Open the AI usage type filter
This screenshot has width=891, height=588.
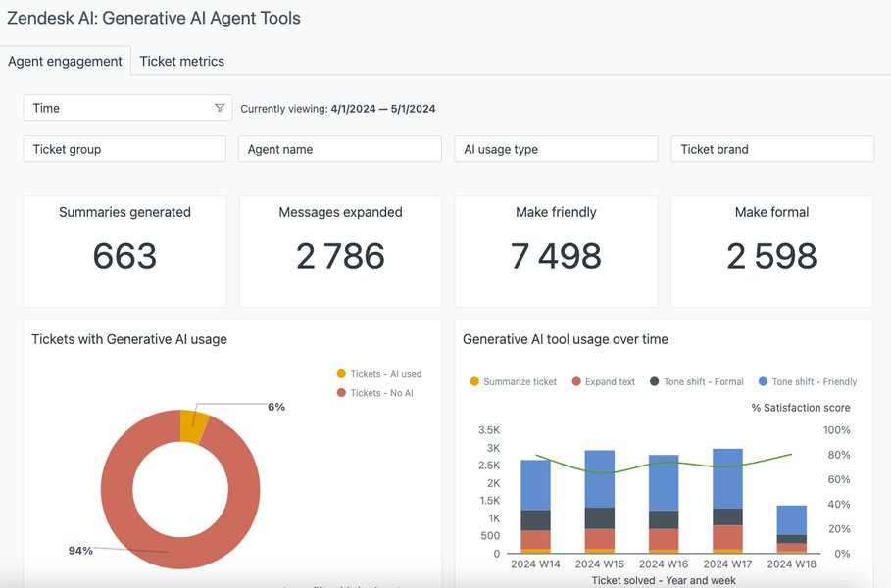[557, 149]
